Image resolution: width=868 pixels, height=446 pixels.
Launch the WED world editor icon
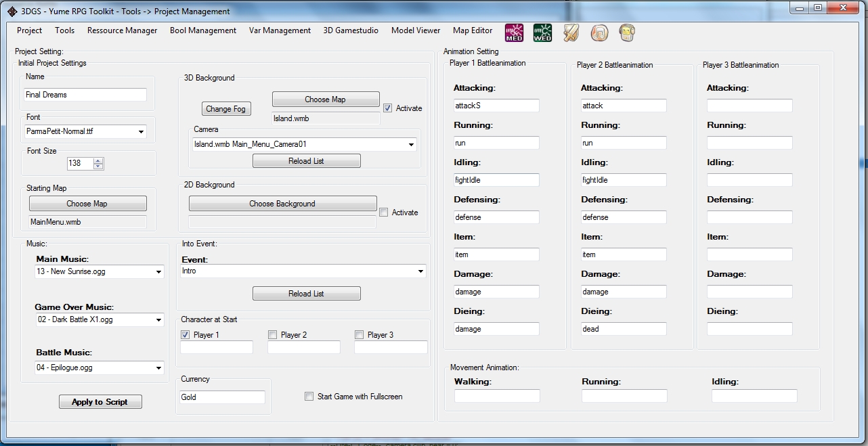pyautogui.click(x=542, y=32)
